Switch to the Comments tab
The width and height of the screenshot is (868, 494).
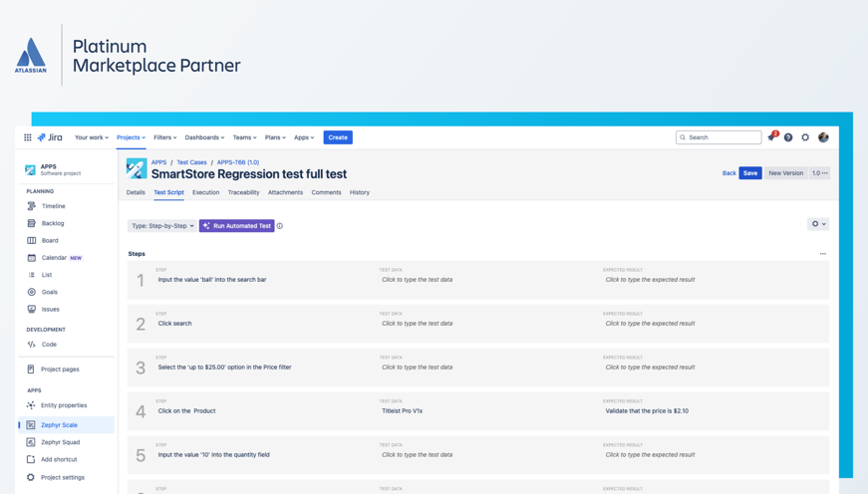pos(326,192)
